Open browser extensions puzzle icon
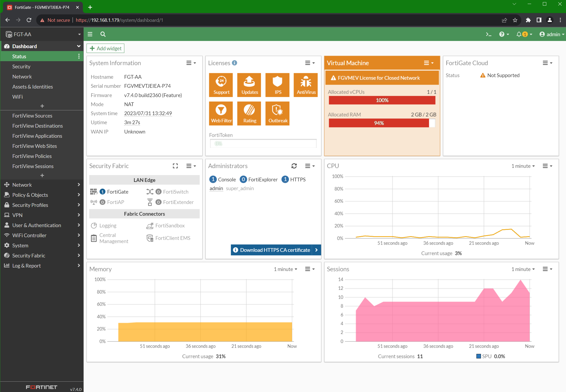This screenshot has width=566, height=392. 528,20
